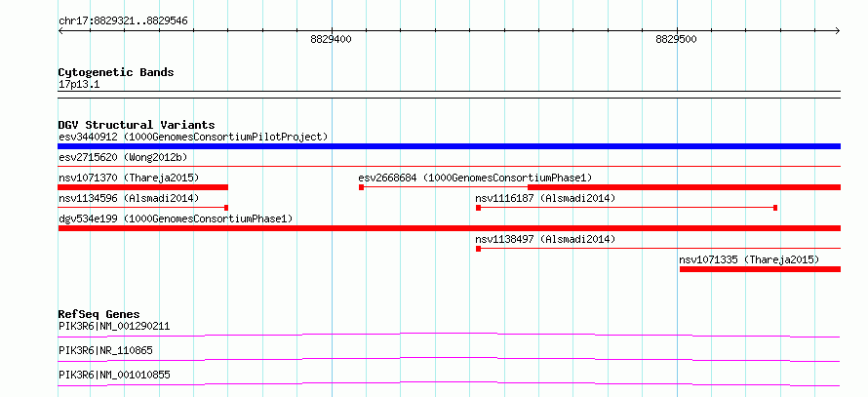Click the 8829400 ruler position label
Viewport: 868px width, 397px height.
click(x=331, y=39)
